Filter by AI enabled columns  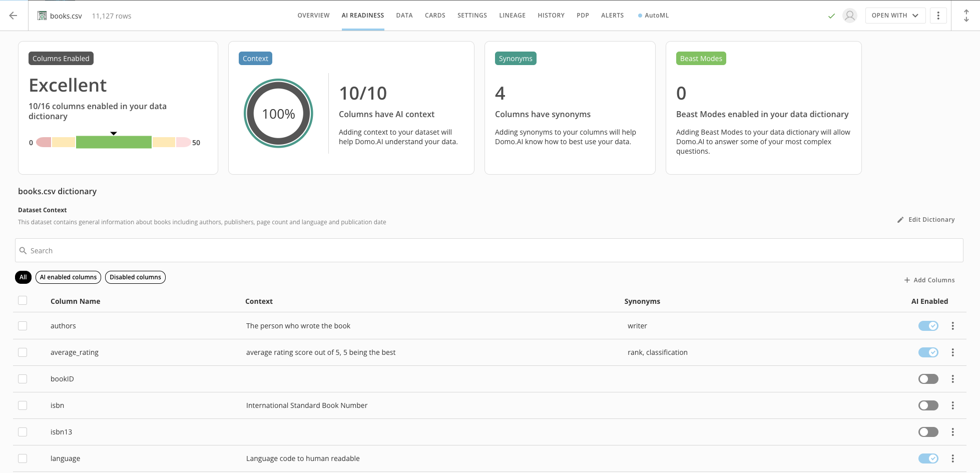click(68, 277)
